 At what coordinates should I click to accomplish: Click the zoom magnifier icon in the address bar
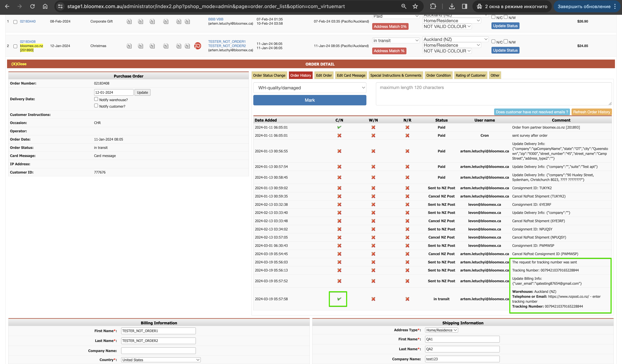click(x=404, y=6)
